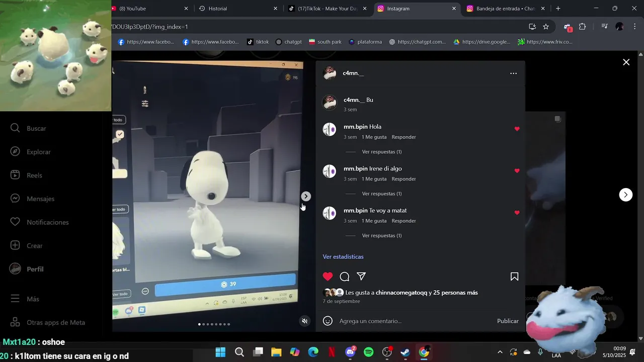
Task: Unlike the post with red heart
Action: coord(328,277)
